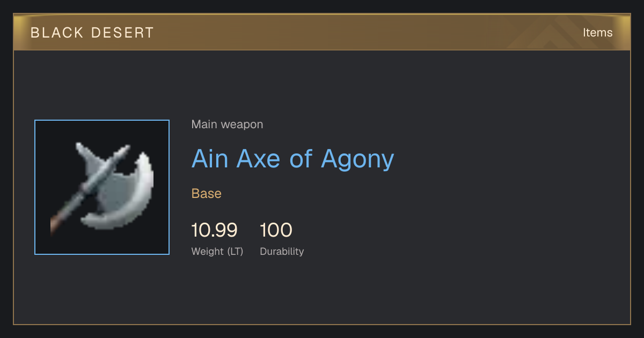Click the Main weapon category label
This screenshot has width=644, height=338.
227,124
